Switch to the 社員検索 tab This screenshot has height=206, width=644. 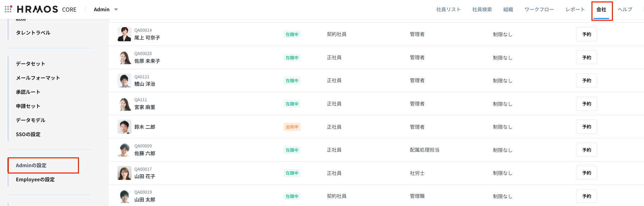tap(482, 10)
